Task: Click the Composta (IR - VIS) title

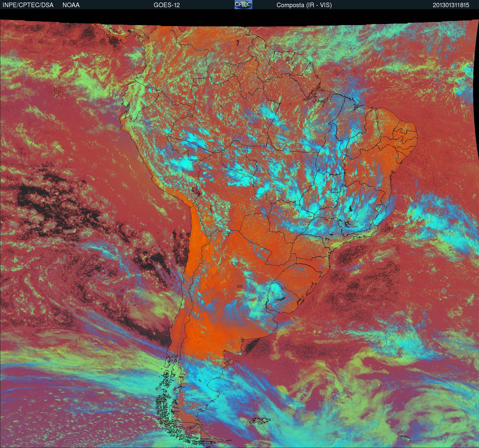Action: click(304, 5)
